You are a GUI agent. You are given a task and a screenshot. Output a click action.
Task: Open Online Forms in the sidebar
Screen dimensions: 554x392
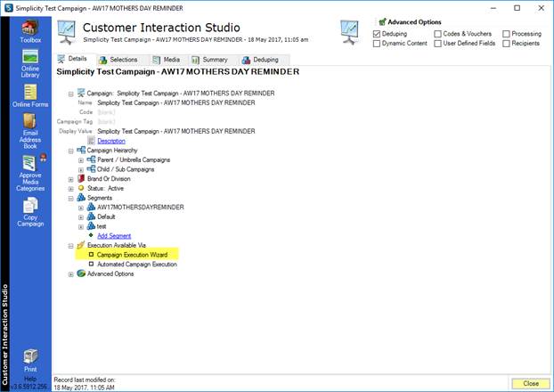[30, 93]
